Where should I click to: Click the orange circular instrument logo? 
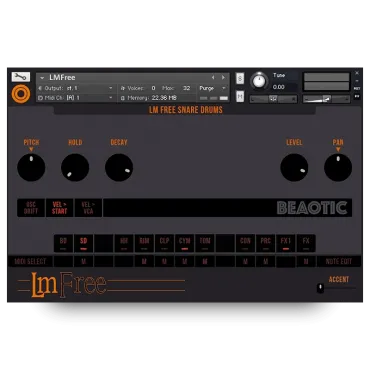click(21, 94)
